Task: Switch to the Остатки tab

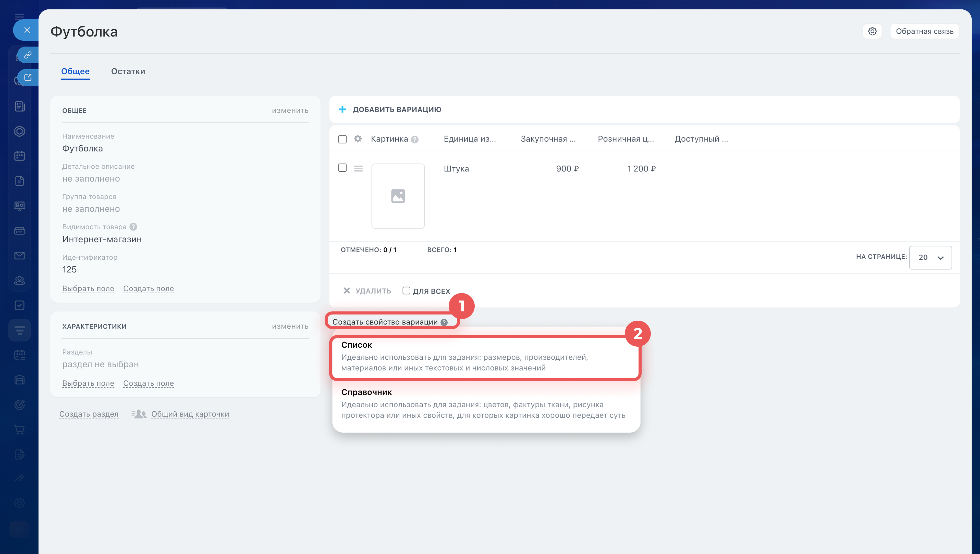Action: tap(128, 71)
